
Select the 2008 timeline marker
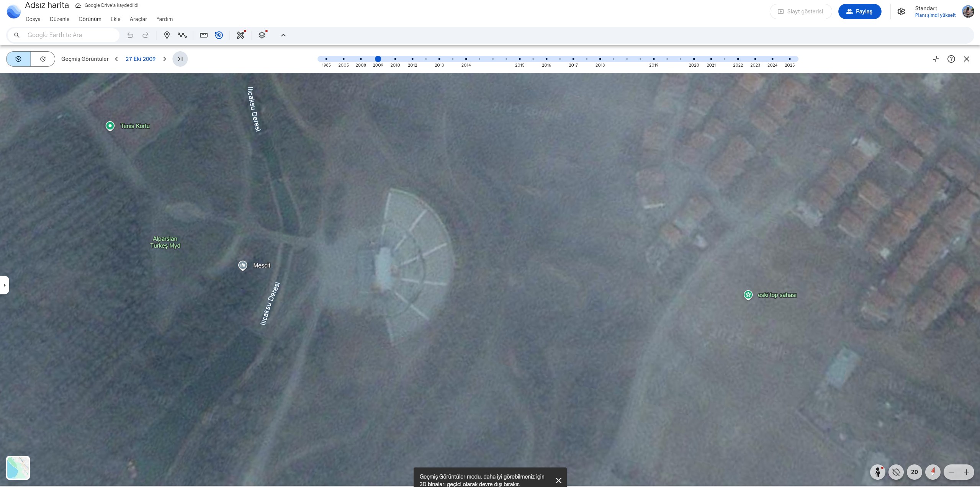[361, 59]
